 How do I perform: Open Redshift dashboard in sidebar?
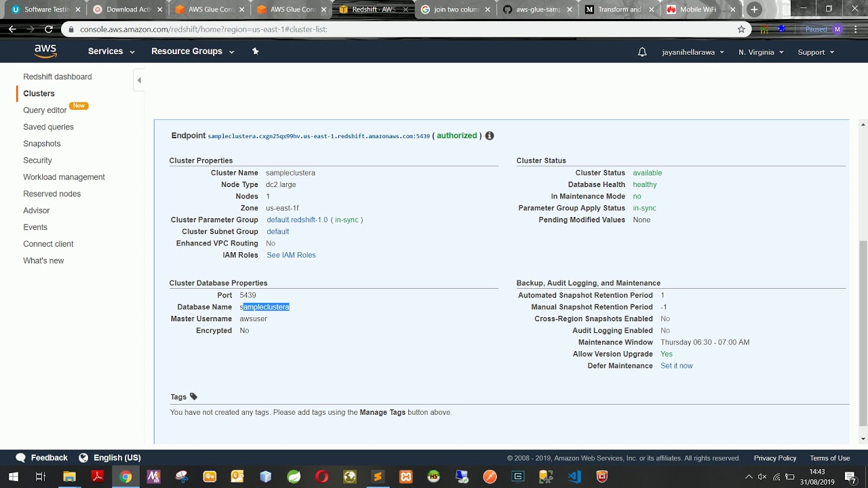pyautogui.click(x=58, y=77)
